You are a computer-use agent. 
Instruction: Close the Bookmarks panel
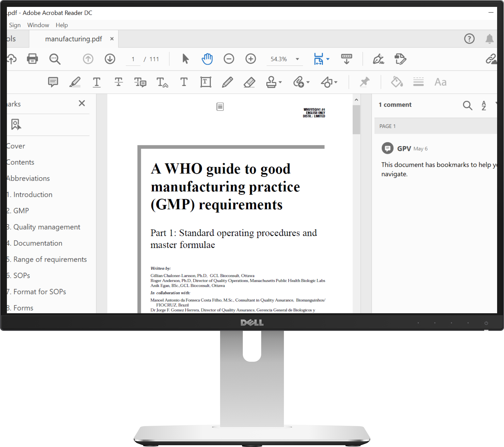point(82,103)
